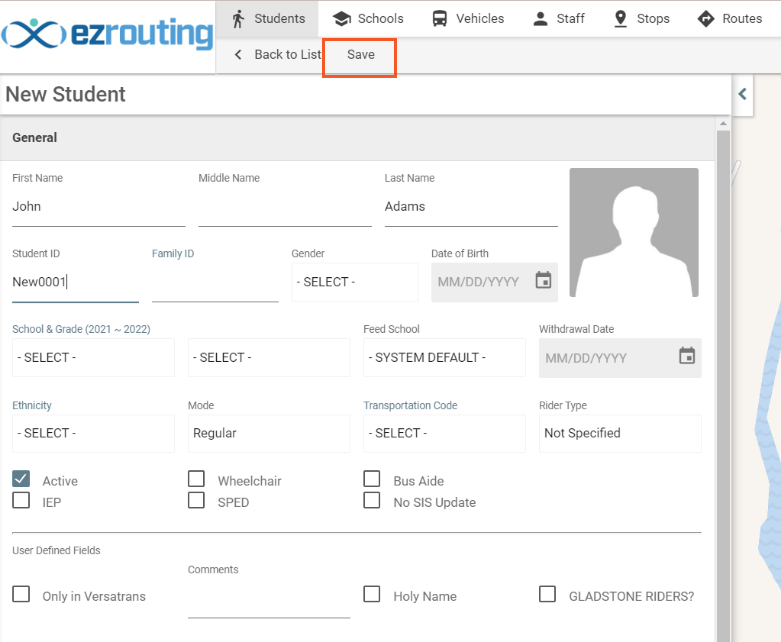The height and width of the screenshot is (642, 781).
Task: Open the Date of Birth calendar icon
Action: (543, 280)
